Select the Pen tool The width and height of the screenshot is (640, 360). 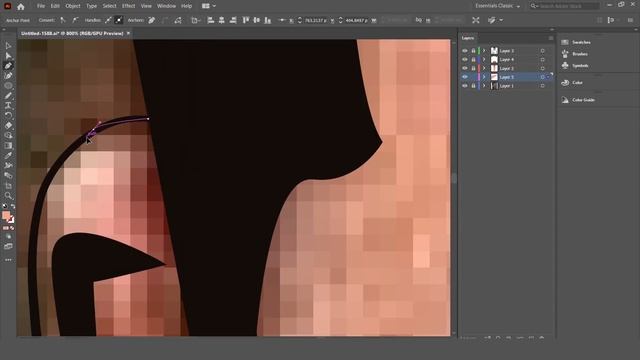8,66
